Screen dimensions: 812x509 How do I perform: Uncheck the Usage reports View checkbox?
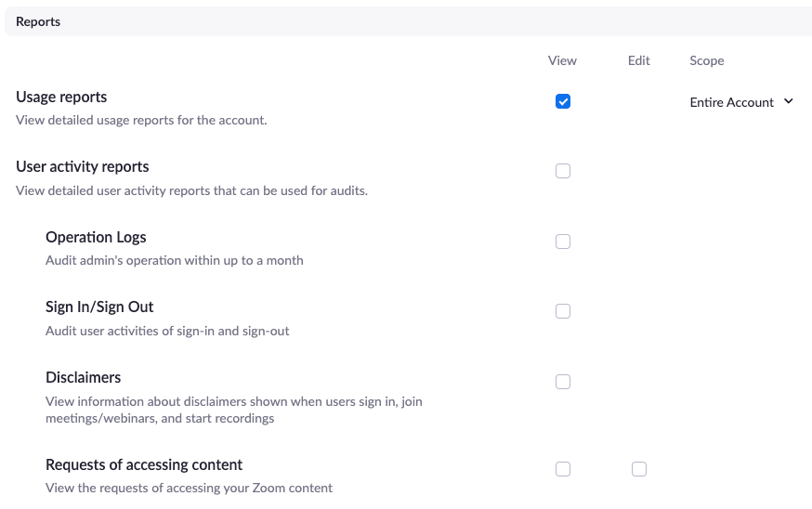563,101
